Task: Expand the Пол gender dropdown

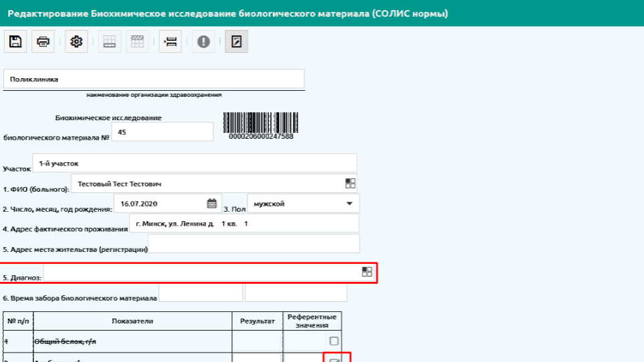Action: pyautogui.click(x=348, y=204)
